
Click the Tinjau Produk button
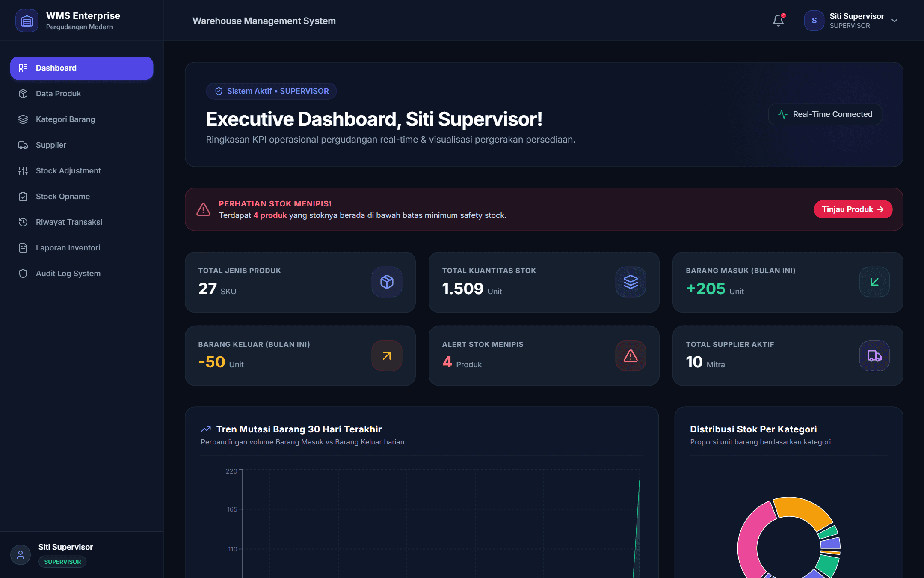[853, 209]
